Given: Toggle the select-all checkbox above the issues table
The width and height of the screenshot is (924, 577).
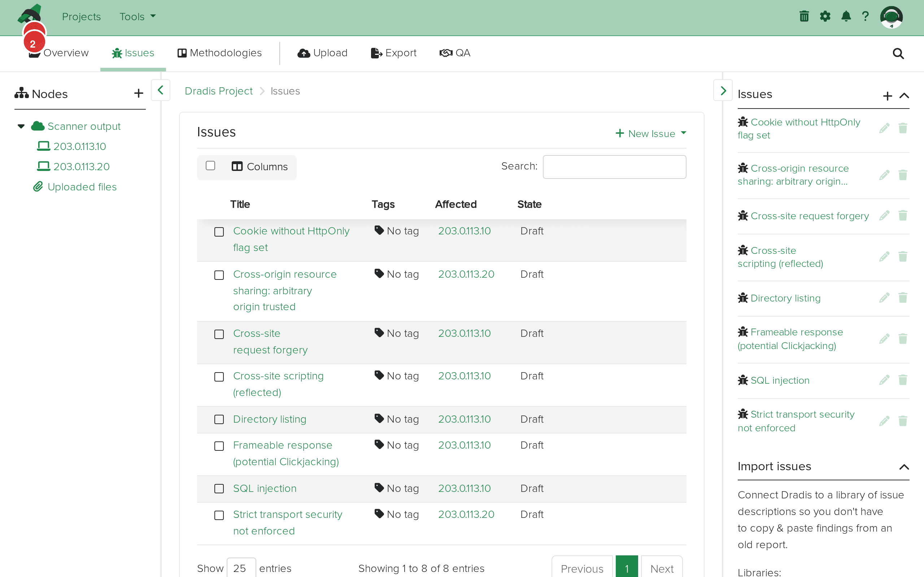Looking at the screenshot, I should point(210,166).
